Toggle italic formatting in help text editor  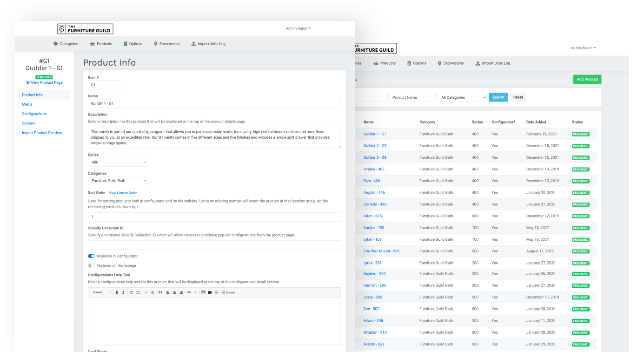pyautogui.click(x=123, y=292)
